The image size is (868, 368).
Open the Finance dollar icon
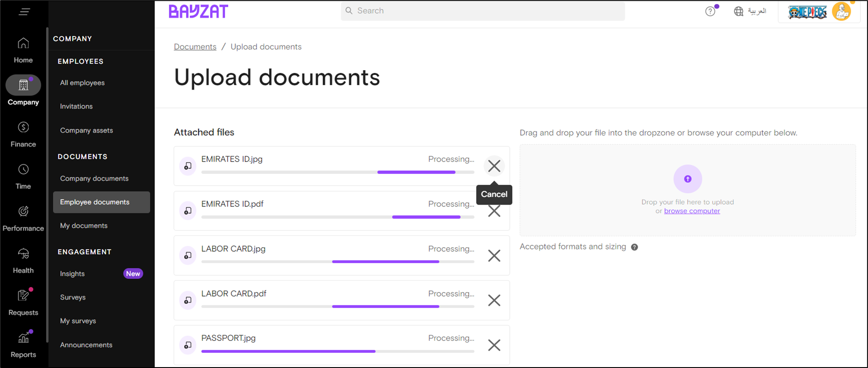coord(23,127)
